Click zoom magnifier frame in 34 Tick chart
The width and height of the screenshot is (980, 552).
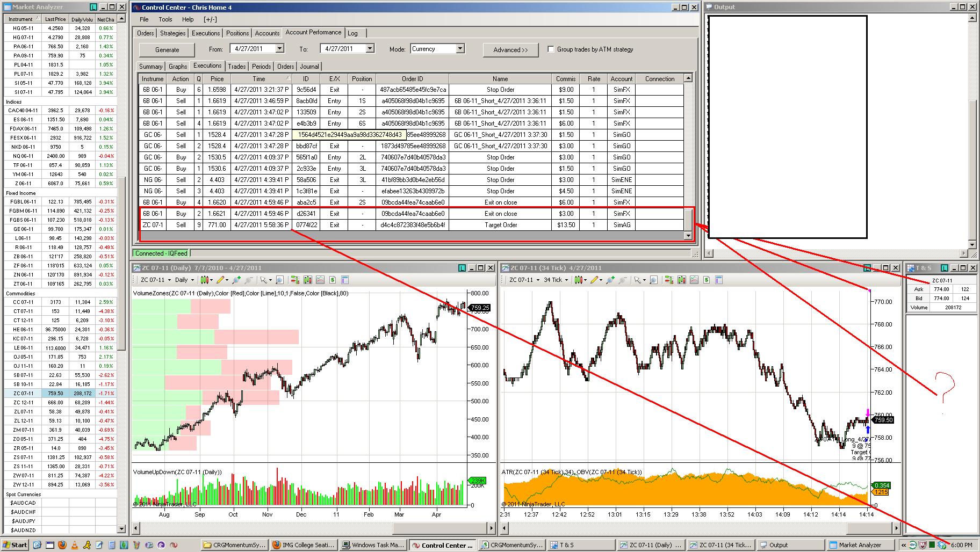tap(653, 280)
